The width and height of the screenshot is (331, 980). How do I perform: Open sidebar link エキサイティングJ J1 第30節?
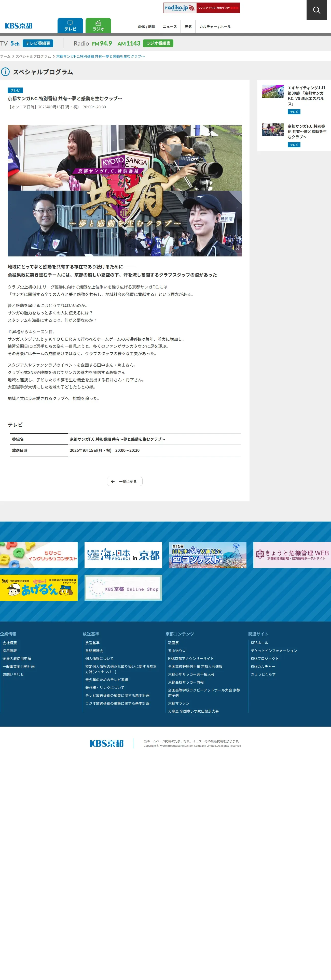coord(306,96)
